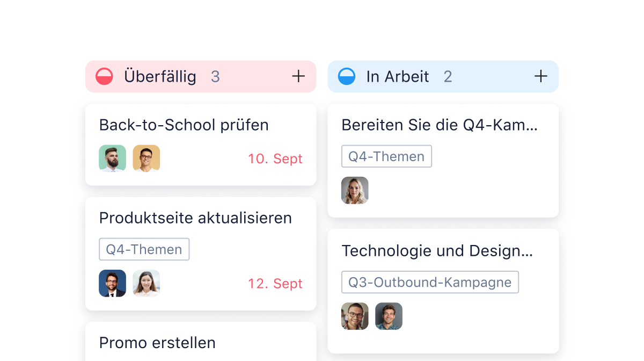Viewport: 644px width, 361px height.
Task: Click the blue In Arbeit status icon
Action: pyautogui.click(x=347, y=76)
